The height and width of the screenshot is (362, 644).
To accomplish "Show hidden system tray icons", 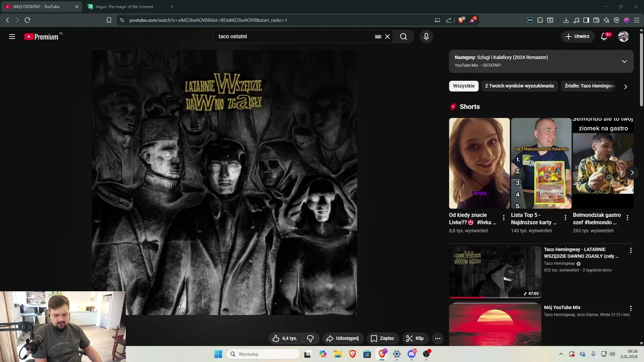I will 561,354.
